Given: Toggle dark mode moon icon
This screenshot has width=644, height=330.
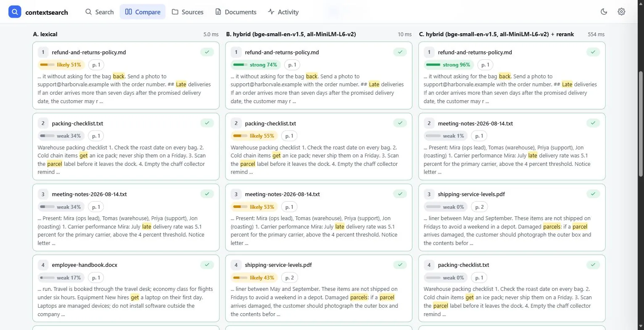Looking at the screenshot, I should [x=604, y=12].
